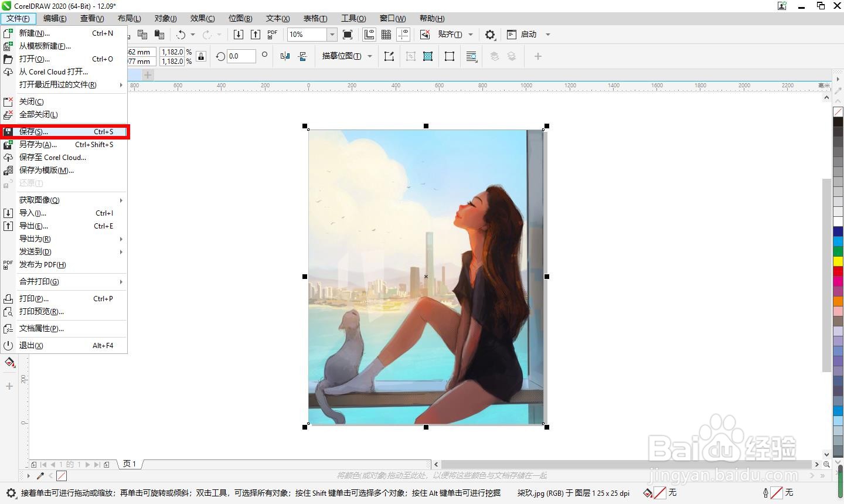The image size is (844, 504).
Task: Click the scale percentage field showing 1,182.0
Action: tap(172, 52)
